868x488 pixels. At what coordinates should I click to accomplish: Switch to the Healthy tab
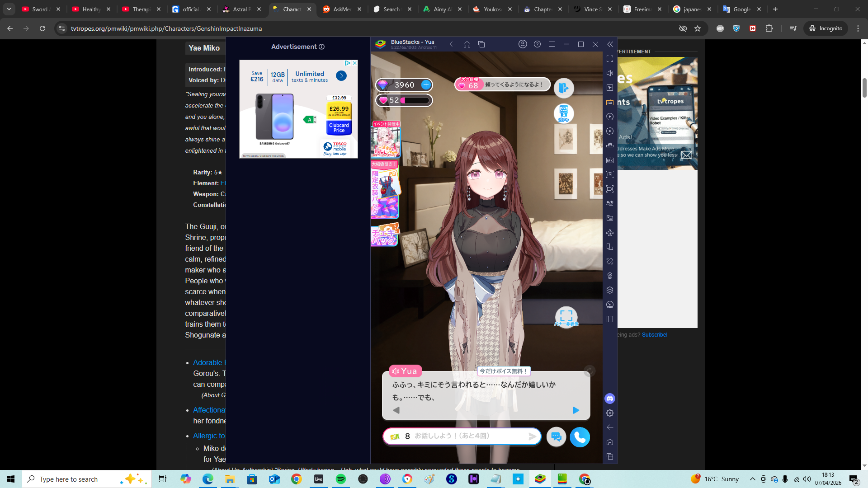(x=91, y=9)
